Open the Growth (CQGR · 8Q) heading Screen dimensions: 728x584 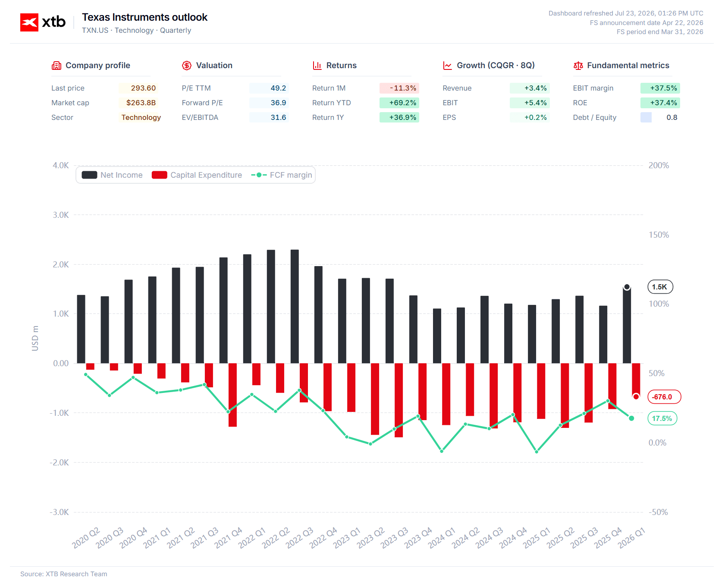coord(496,66)
